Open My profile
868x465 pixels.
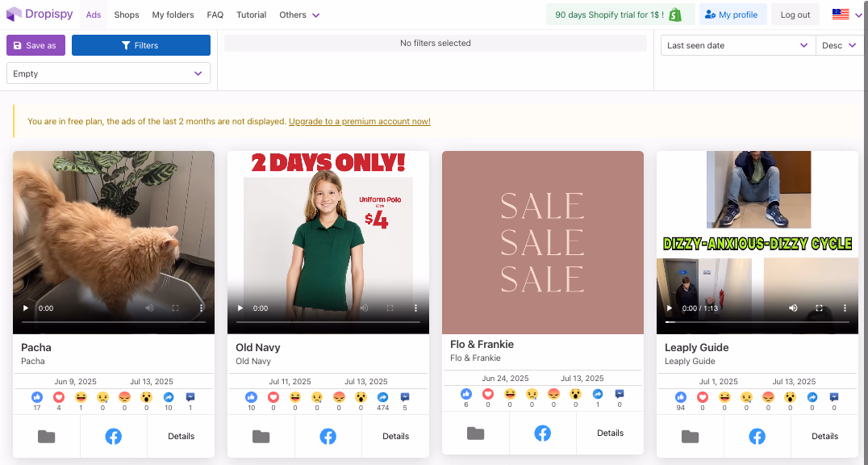[x=733, y=15]
